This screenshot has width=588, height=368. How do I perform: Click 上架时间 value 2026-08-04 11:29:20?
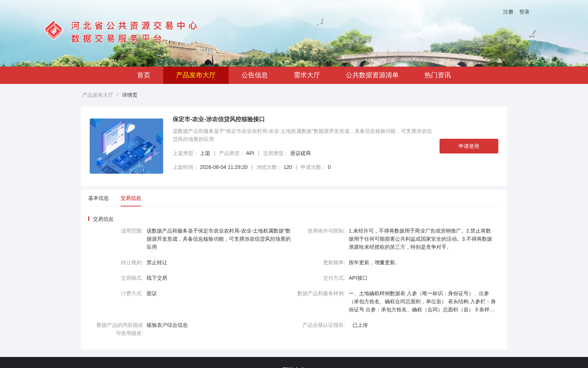pos(224,167)
